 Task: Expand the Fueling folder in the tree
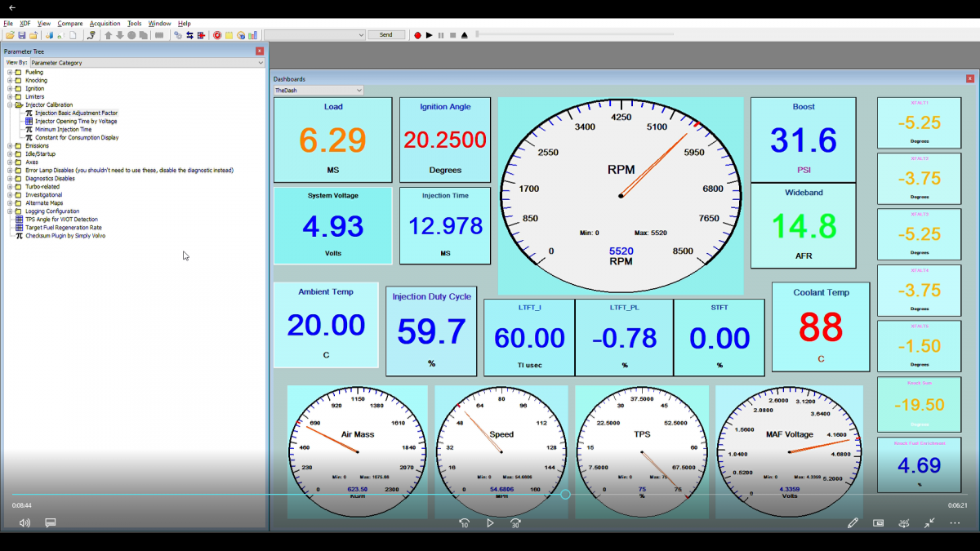click(x=10, y=73)
